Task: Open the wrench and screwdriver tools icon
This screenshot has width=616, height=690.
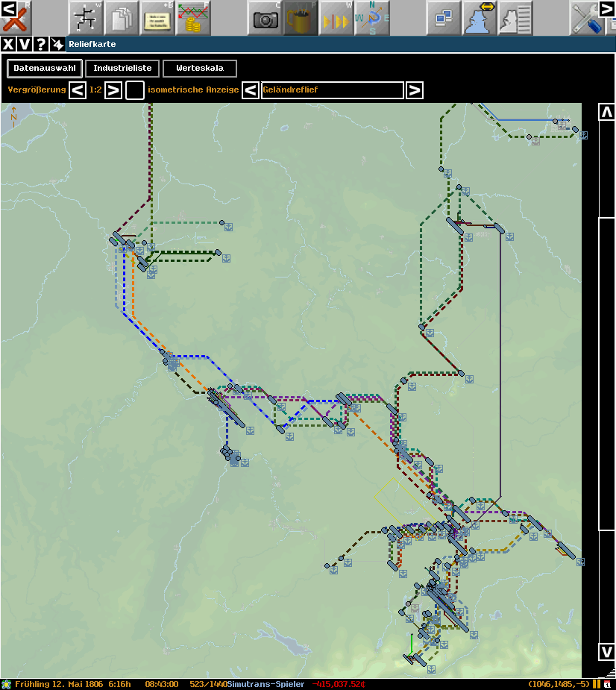Action: pos(586,18)
